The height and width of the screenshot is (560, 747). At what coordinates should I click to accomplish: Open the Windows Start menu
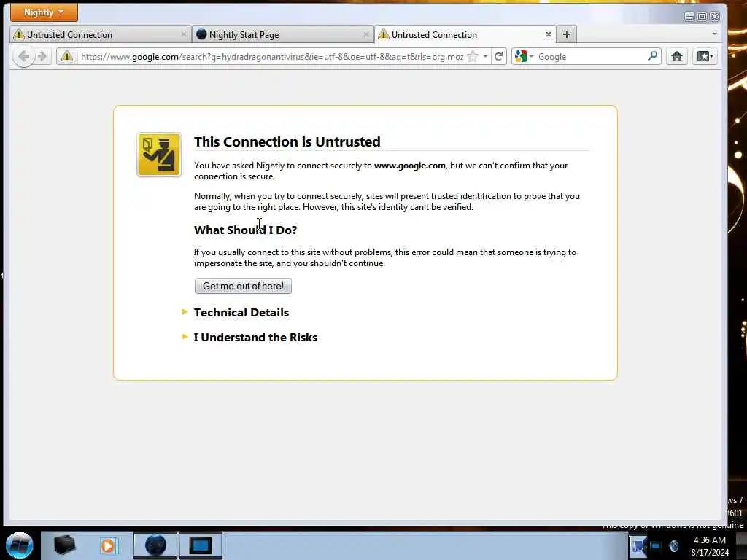[19, 545]
